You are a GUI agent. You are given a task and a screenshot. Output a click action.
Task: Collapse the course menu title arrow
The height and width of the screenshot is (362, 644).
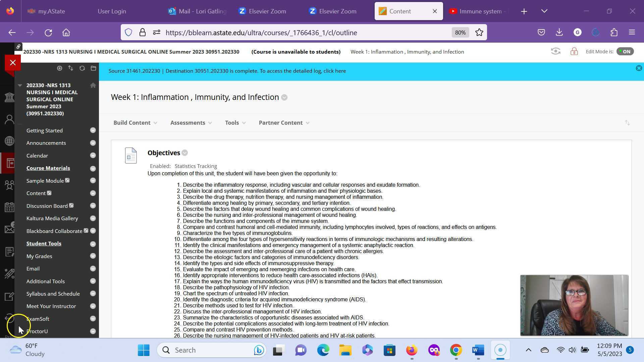[20, 85]
